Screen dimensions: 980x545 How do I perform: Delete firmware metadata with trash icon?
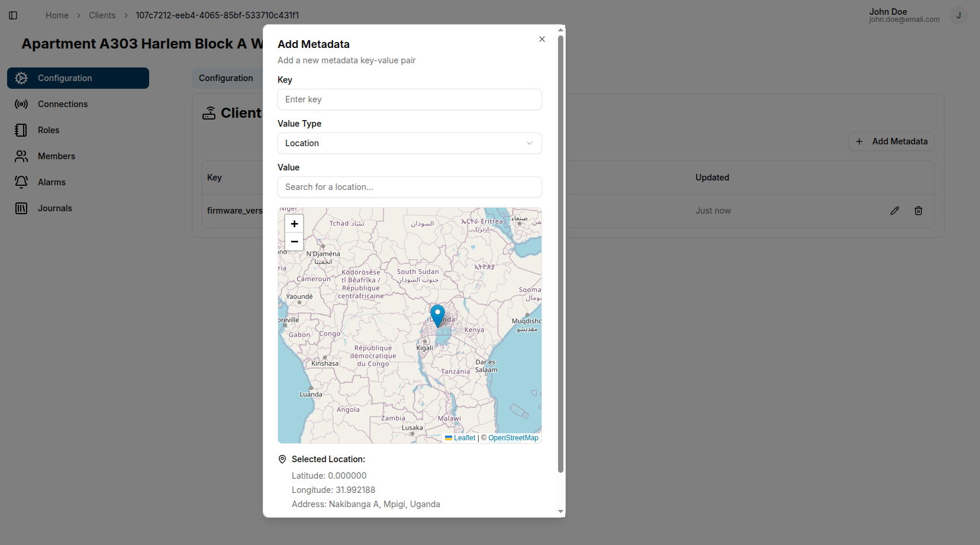[918, 211]
